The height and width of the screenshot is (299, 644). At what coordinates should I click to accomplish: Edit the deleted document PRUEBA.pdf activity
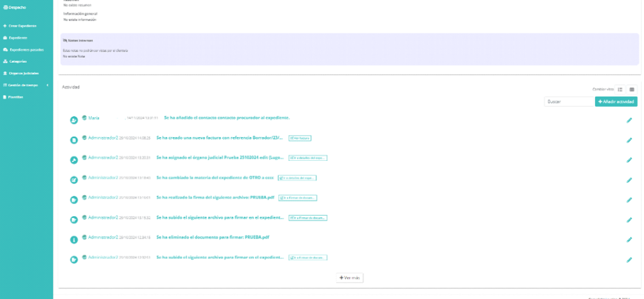click(629, 239)
